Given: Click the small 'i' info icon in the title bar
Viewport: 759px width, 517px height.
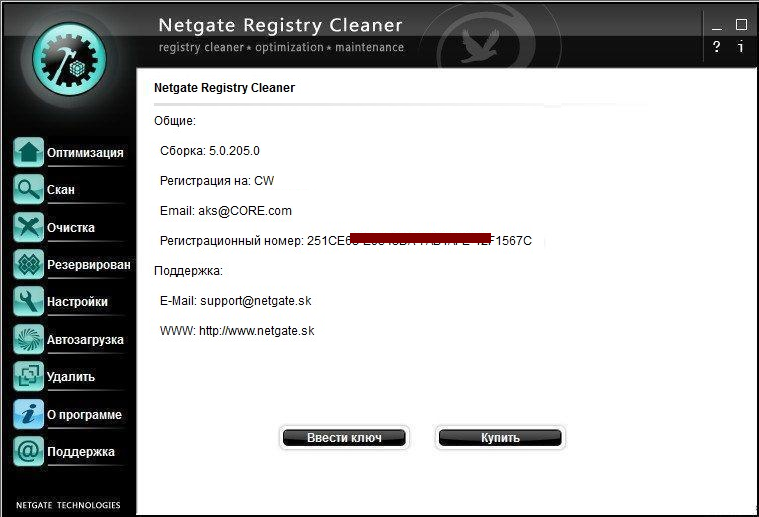Looking at the screenshot, I should 741,47.
